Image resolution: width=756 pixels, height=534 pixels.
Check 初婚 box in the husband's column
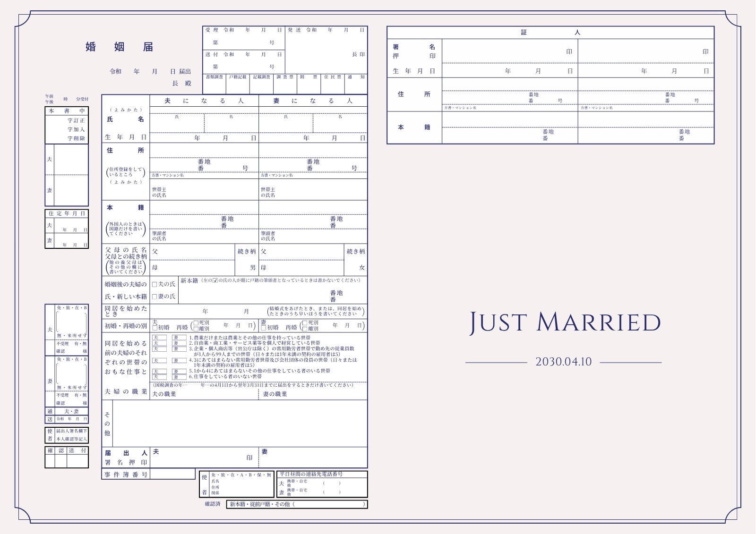click(x=155, y=327)
